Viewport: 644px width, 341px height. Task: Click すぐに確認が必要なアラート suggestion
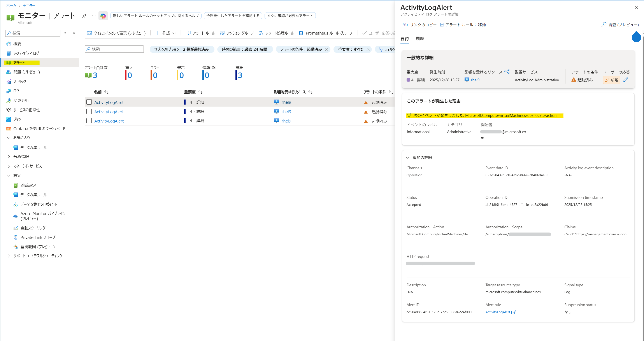290,16
